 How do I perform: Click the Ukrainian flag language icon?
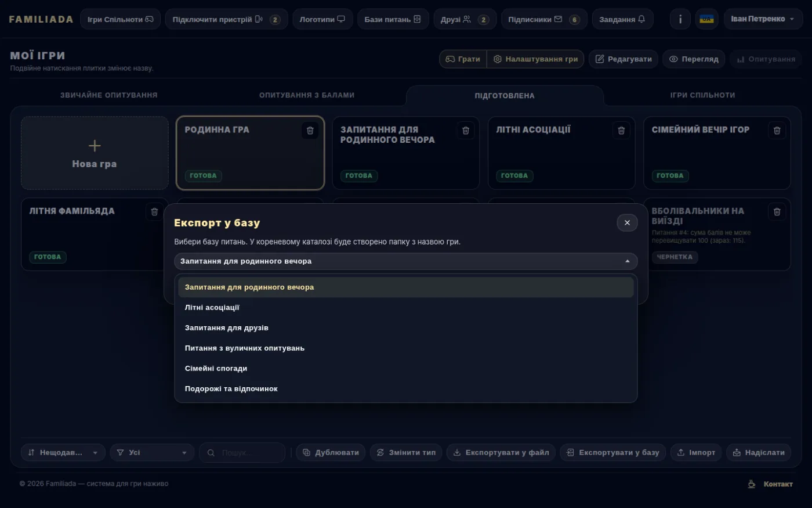pos(706,19)
